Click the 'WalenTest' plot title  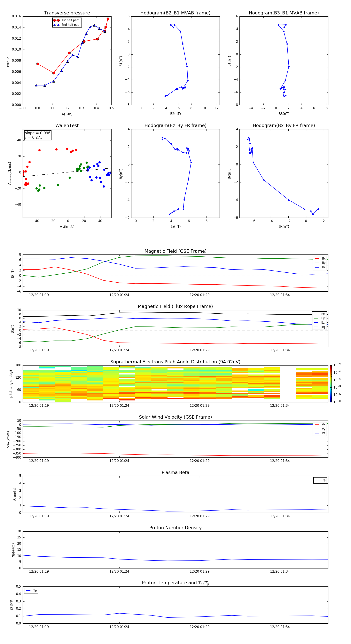(67, 125)
